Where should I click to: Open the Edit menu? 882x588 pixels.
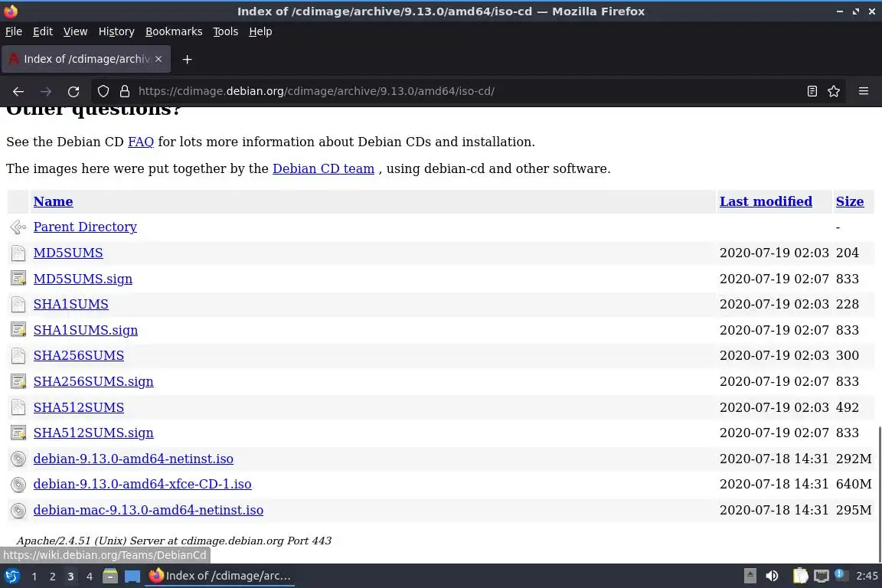coord(43,31)
